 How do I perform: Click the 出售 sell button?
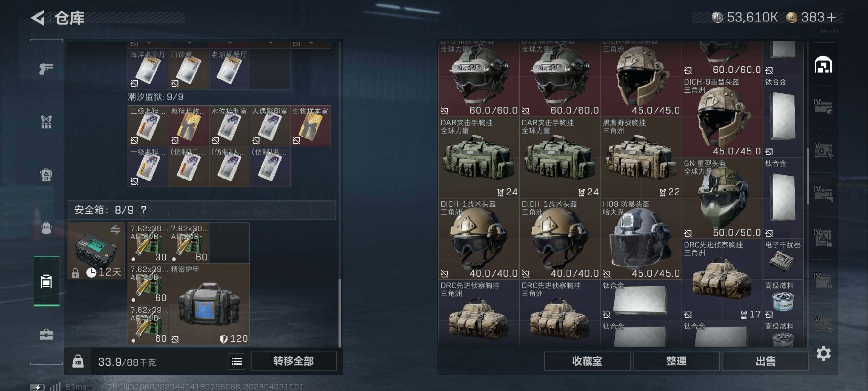(765, 361)
